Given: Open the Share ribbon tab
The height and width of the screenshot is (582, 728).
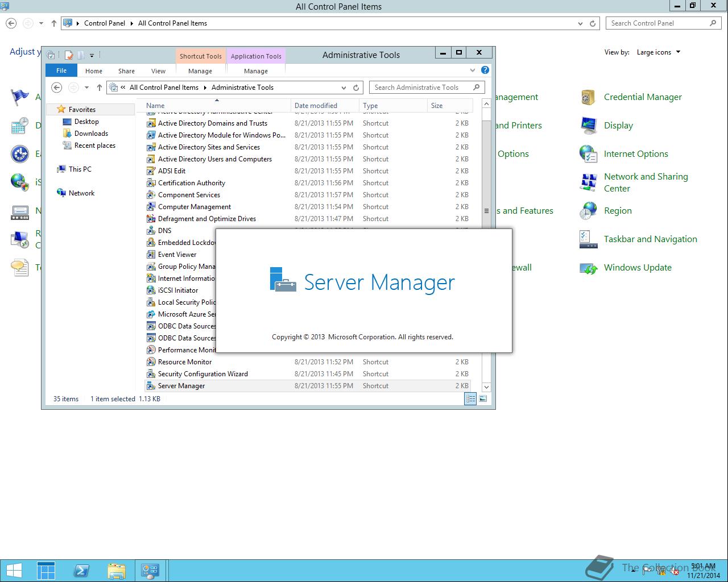Looking at the screenshot, I should [126, 71].
